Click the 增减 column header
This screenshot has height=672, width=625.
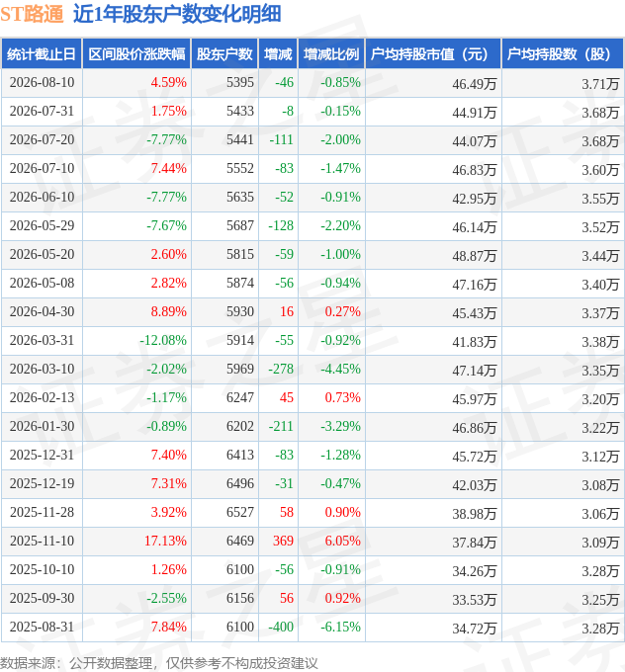pos(278,54)
